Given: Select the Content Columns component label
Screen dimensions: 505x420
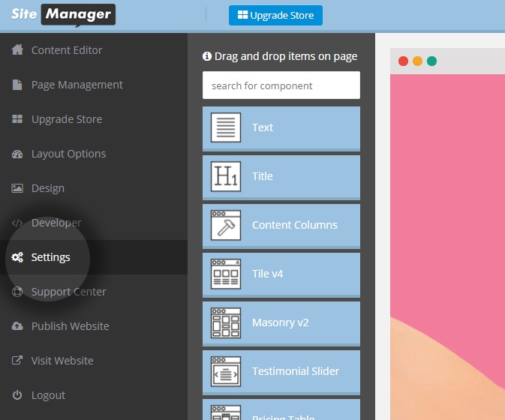Looking at the screenshot, I should (295, 225).
